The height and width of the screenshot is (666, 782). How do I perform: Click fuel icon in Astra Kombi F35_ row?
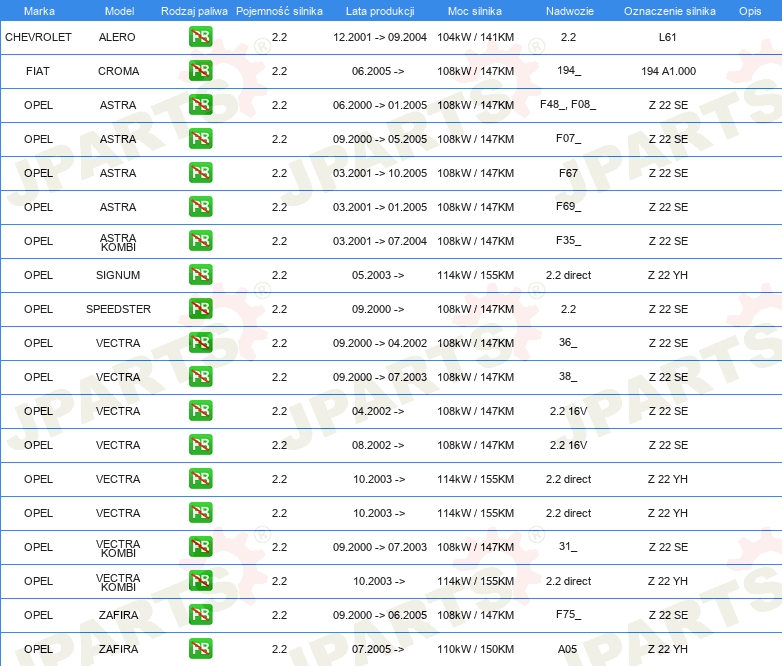click(x=200, y=240)
